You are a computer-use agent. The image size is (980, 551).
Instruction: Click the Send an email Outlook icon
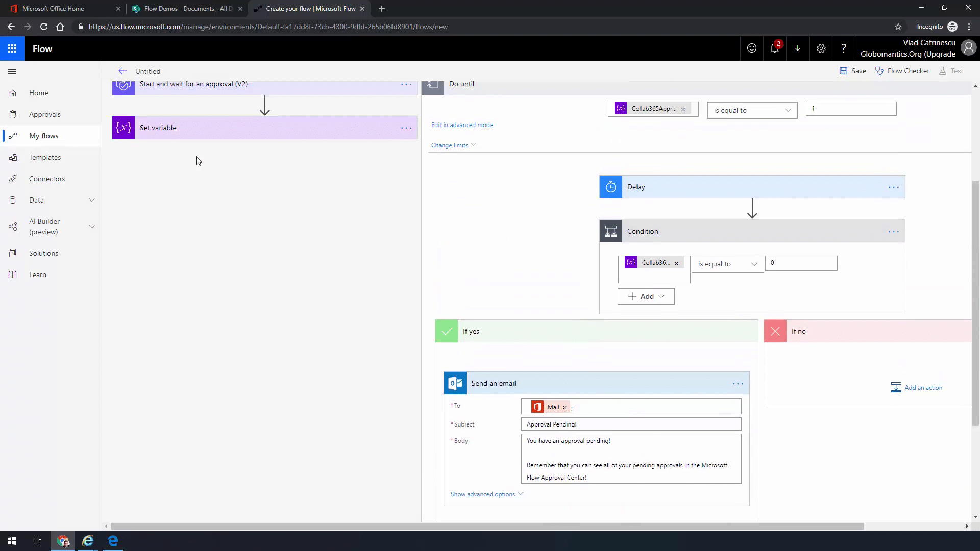coord(455,383)
